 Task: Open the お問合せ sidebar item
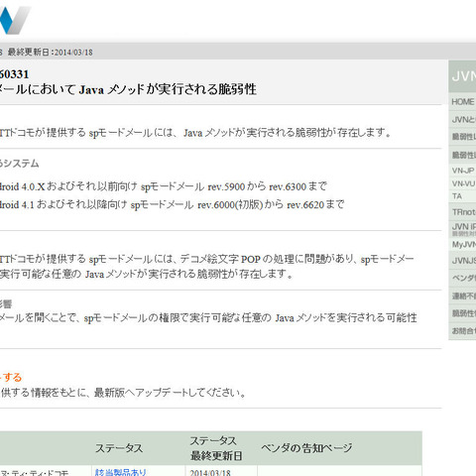[x=463, y=331]
